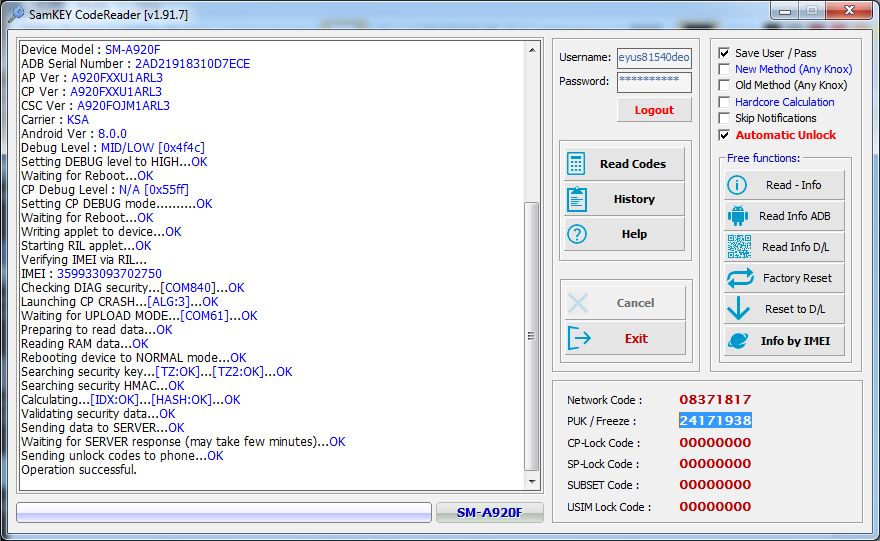Click the Read Info ADB button label
The height and width of the screenshot is (541, 880).
pos(795,216)
